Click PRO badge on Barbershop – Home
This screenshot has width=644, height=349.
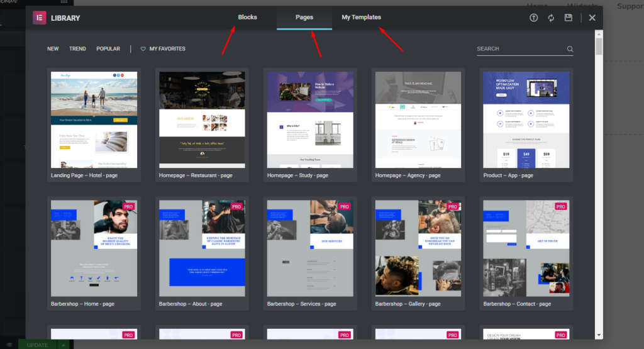tap(128, 206)
